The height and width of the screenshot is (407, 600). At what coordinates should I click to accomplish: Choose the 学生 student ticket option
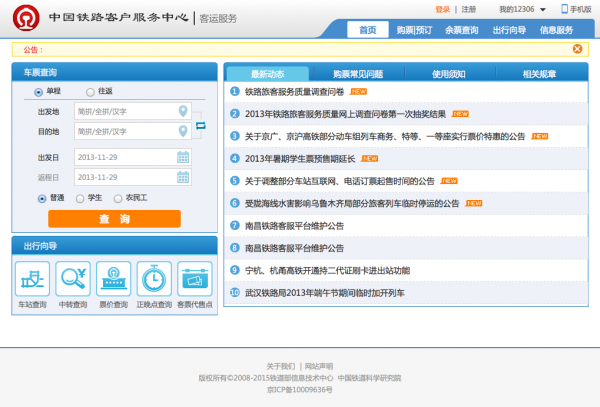point(79,198)
